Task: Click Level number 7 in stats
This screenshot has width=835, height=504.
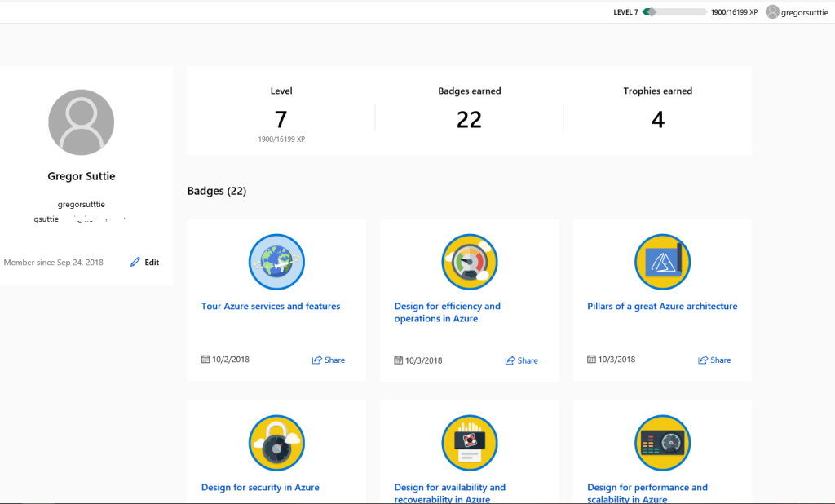Action: [281, 119]
